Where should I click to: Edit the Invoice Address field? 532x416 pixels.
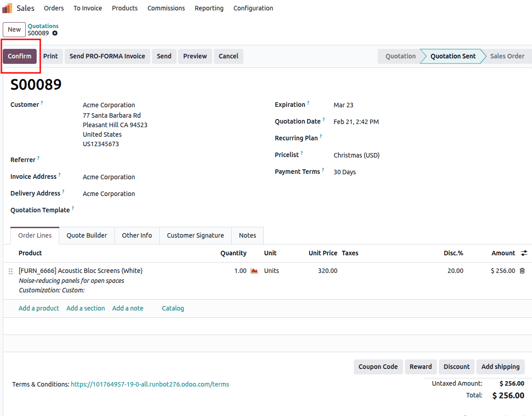pyautogui.click(x=109, y=177)
